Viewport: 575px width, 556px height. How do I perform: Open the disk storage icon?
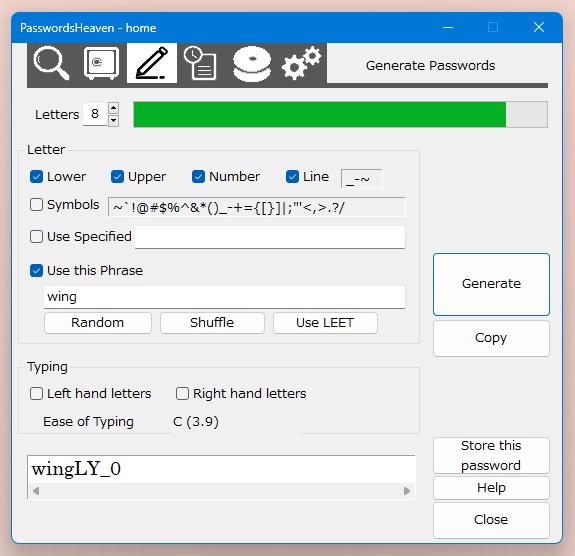click(252, 64)
